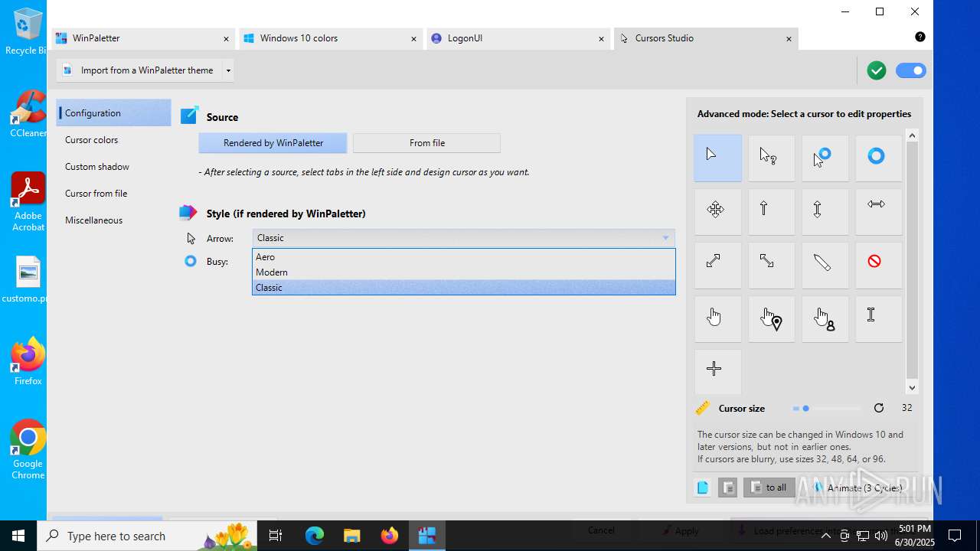Choose Aero from Arrow style list
The image size is (980, 551).
point(464,257)
